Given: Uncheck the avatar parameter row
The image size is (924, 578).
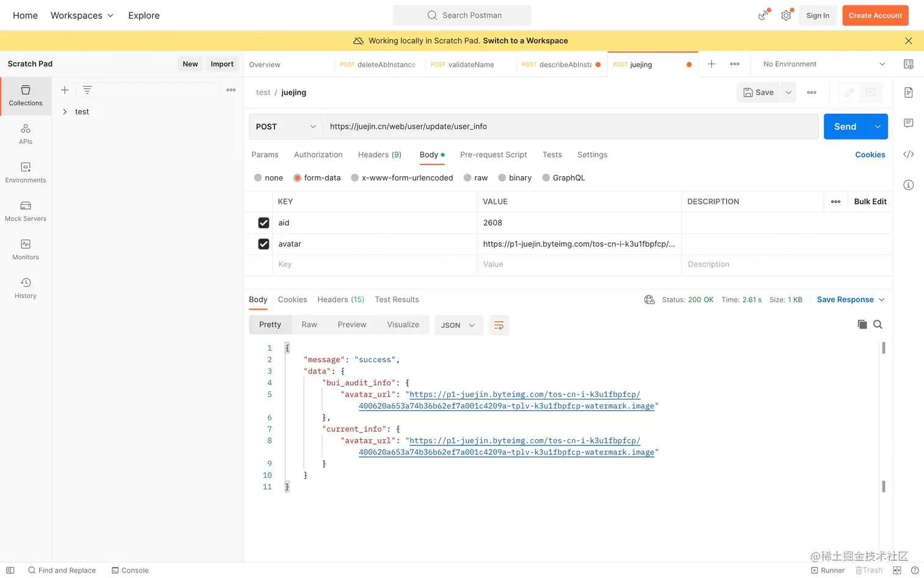Looking at the screenshot, I should tap(263, 243).
